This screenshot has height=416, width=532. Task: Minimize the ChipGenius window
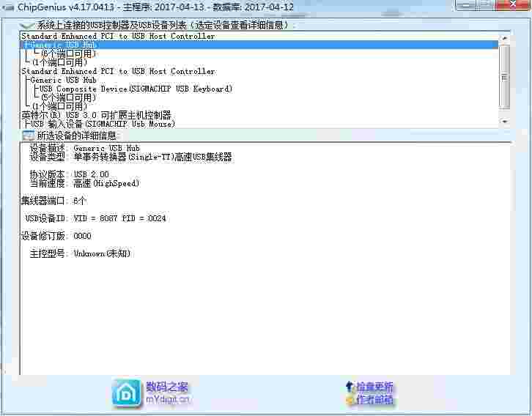click(467, 4)
